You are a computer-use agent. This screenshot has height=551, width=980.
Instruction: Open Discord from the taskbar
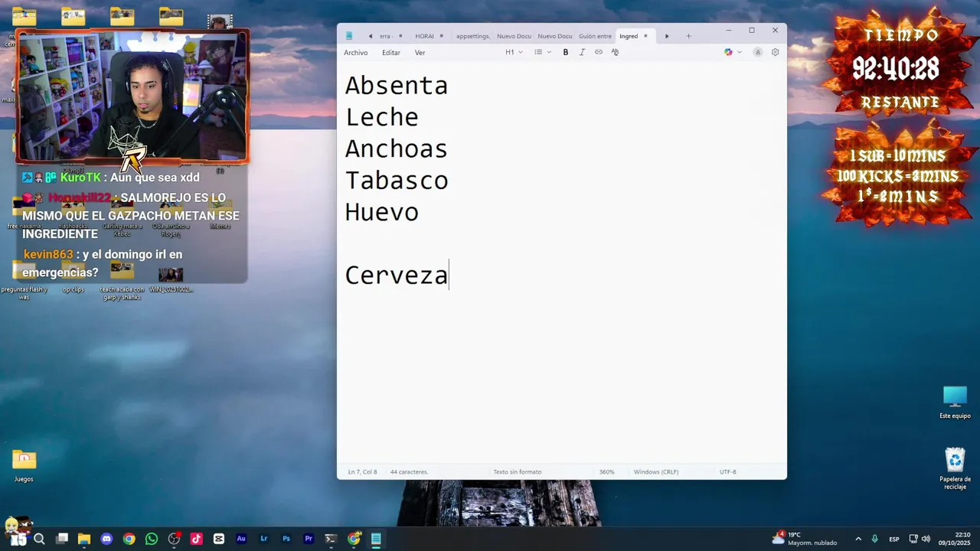(x=106, y=539)
